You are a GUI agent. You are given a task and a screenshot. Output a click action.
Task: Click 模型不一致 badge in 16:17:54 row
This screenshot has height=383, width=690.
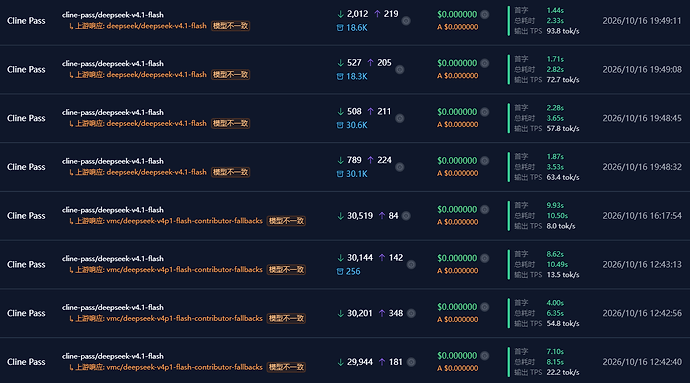[286, 221]
